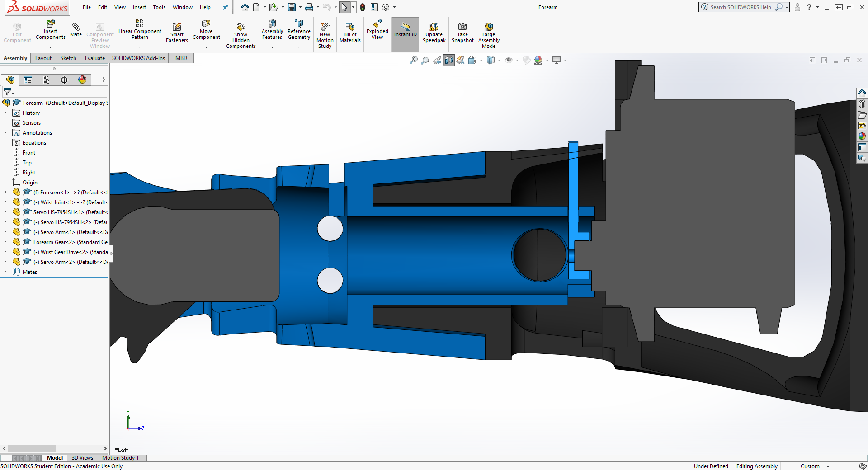Select the Origin in the tree

30,183
